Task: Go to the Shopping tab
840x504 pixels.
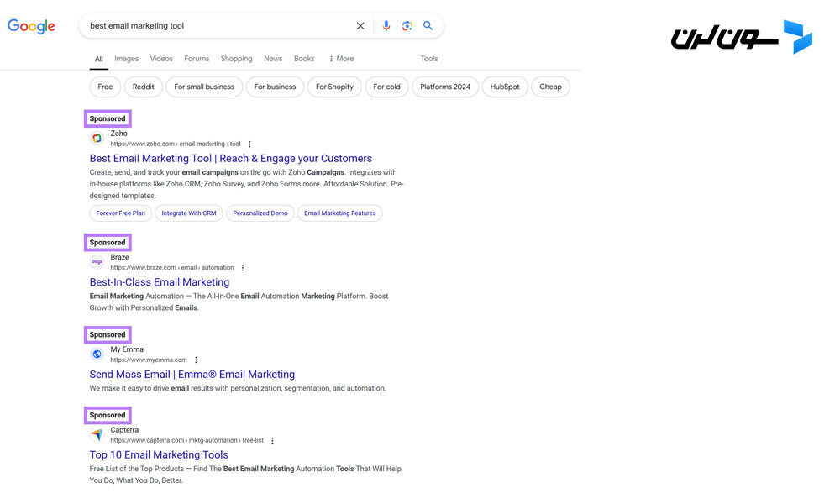Action: click(x=236, y=59)
